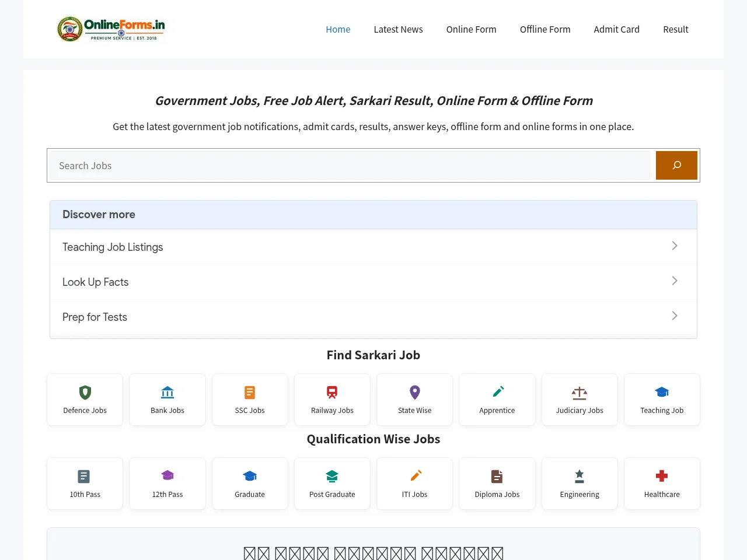Click the Railway Jobs label
Viewport: 747px width, 560px height.
tap(332, 411)
